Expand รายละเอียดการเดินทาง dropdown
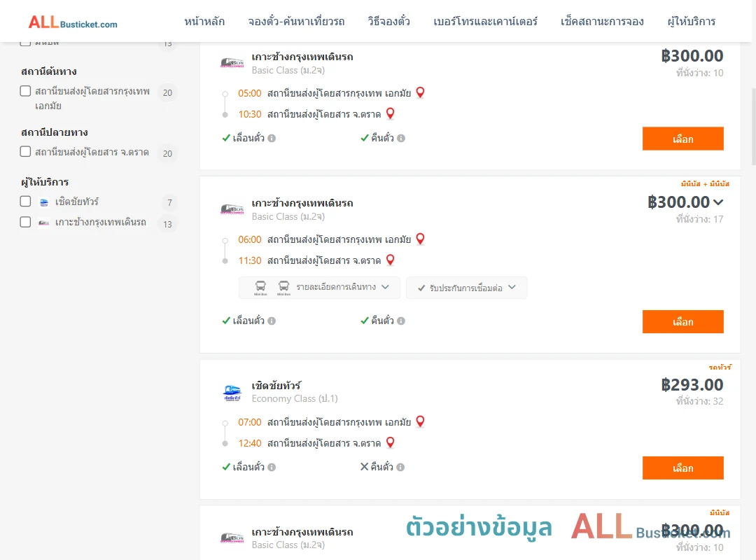The height and width of the screenshot is (560, 756). pyautogui.click(x=319, y=288)
